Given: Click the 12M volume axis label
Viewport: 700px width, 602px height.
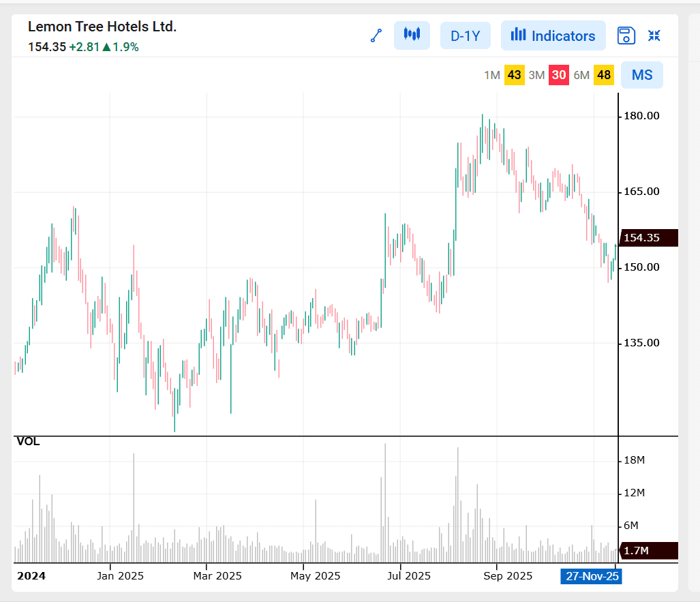Looking at the screenshot, I should coord(635,493).
